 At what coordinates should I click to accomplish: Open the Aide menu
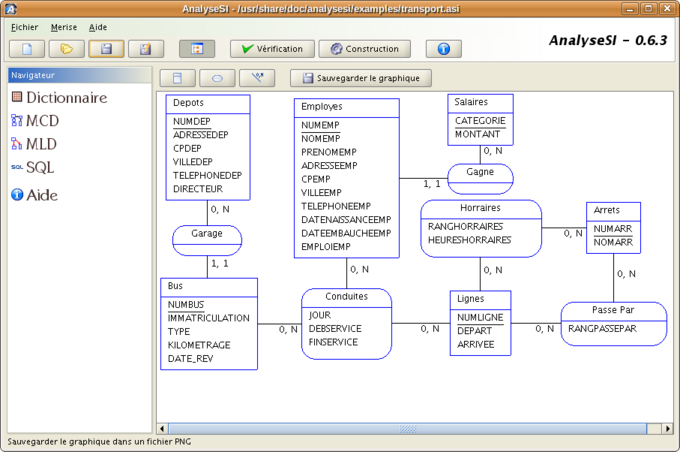98,27
